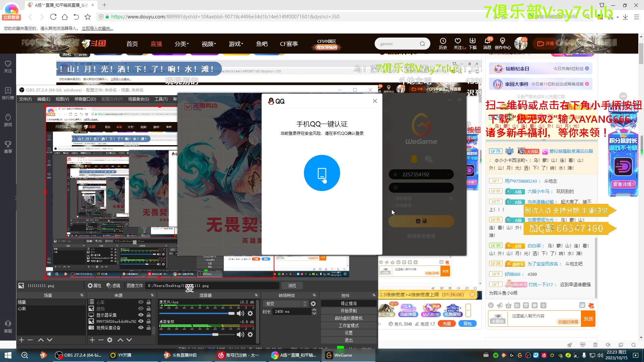Open the 渐变 transition dropdown

[286, 304]
